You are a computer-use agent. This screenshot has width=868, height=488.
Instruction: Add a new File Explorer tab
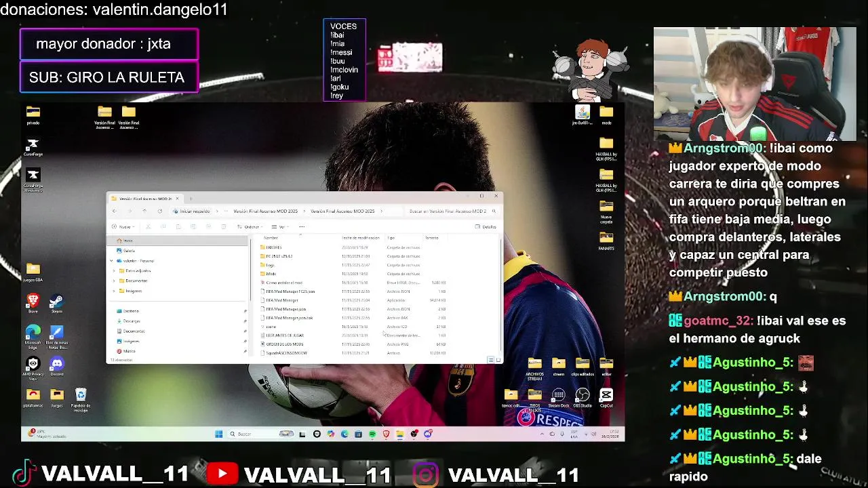[x=191, y=199]
